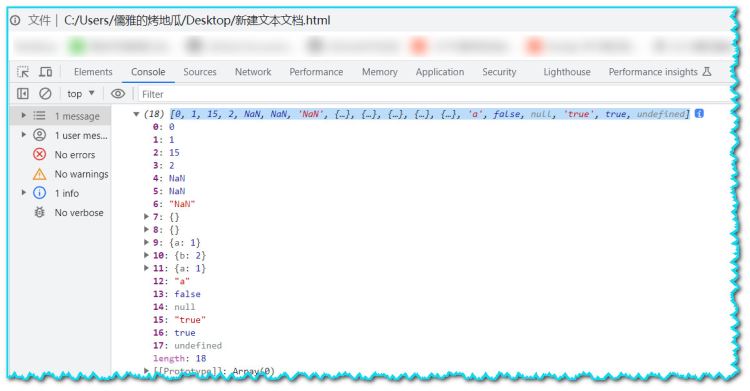Expand the 1 info group
Screen dimensions: 750x391
(x=23, y=192)
